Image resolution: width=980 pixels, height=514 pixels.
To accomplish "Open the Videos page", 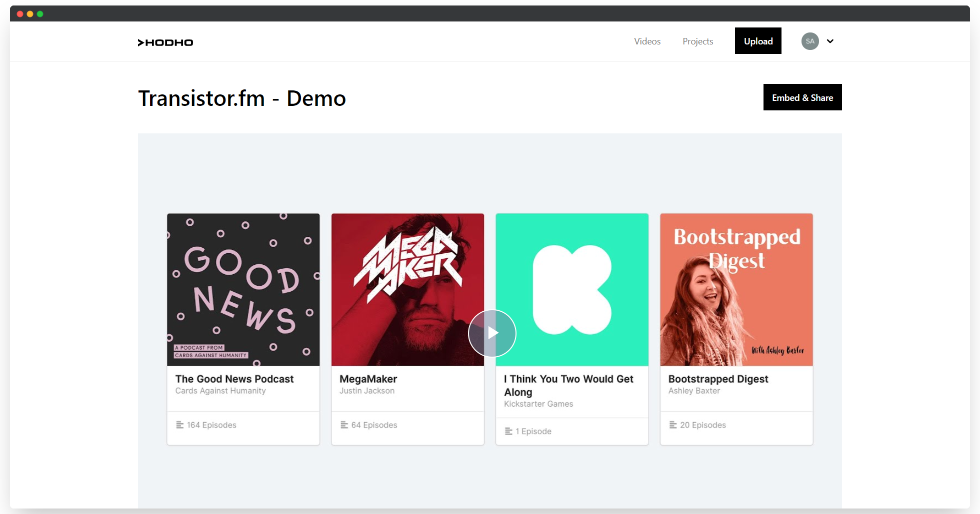I will [x=647, y=41].
